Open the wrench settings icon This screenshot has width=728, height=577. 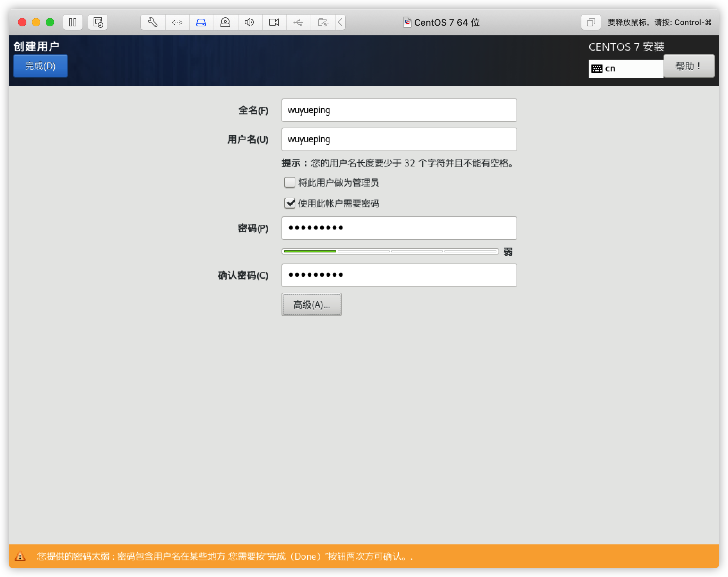(x=153, y=23)
